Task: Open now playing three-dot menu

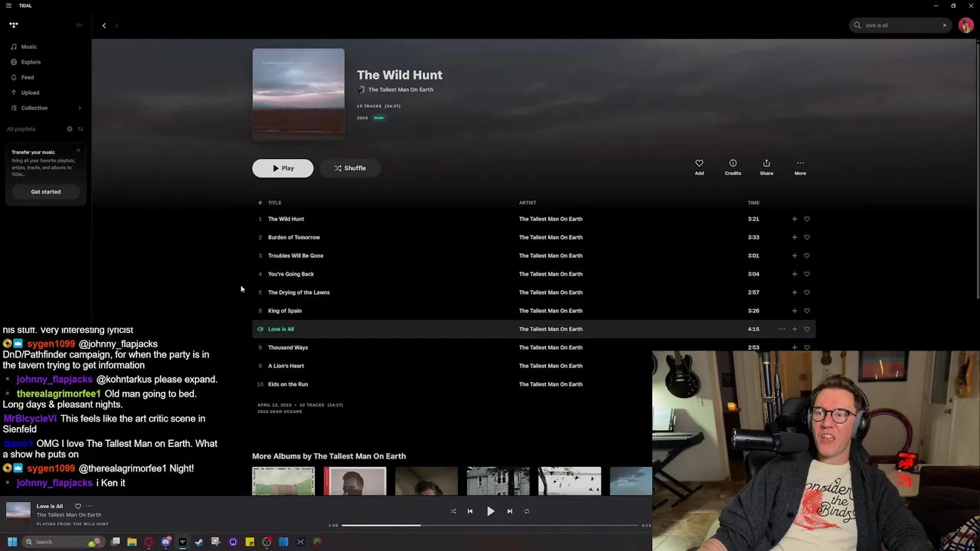Action: click(x=89, y=506)
